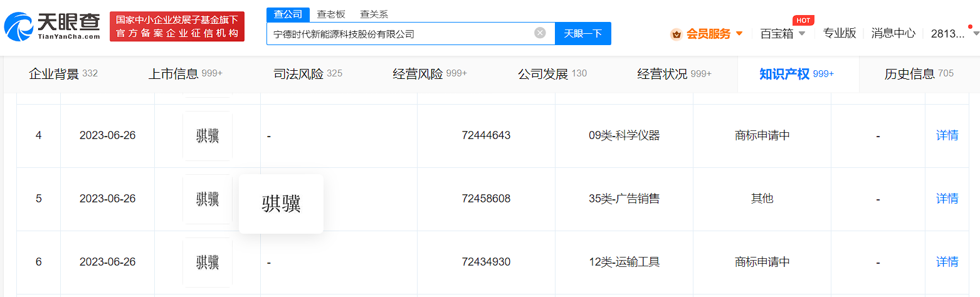Image resolution: width=980 pixels, height=297 pixels.
Task: Open 专业版 link
Action: [x=840, y=33]
